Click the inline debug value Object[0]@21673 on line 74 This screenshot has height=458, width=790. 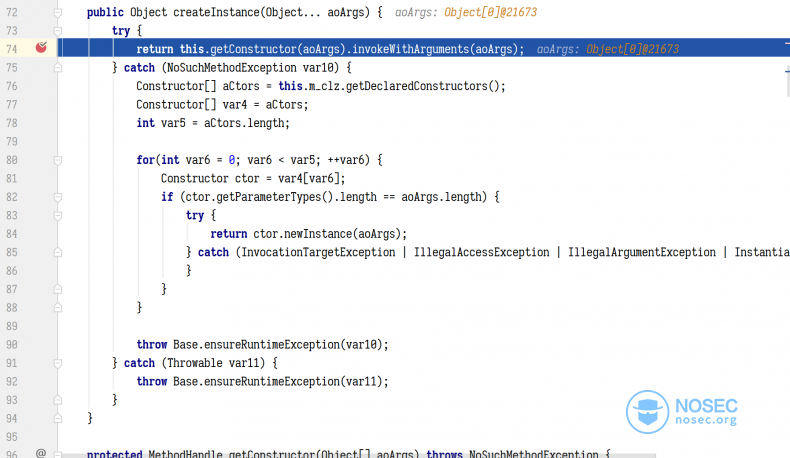coord(632,49)
